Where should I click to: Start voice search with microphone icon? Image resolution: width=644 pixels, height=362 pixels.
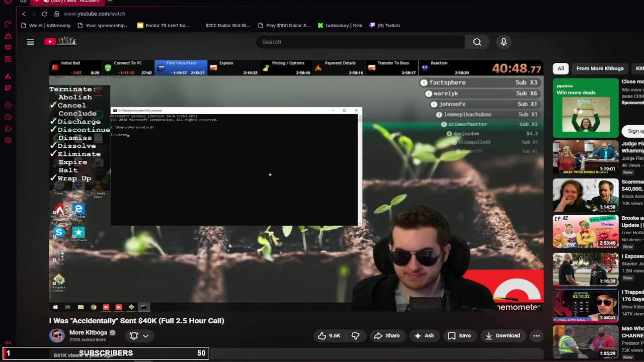click(504, 42)
